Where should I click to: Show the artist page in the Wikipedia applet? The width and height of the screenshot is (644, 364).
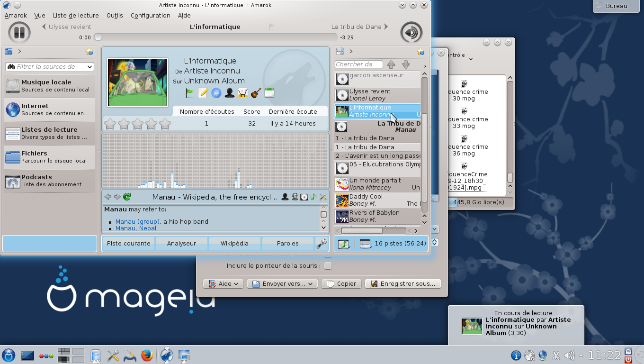285,197
